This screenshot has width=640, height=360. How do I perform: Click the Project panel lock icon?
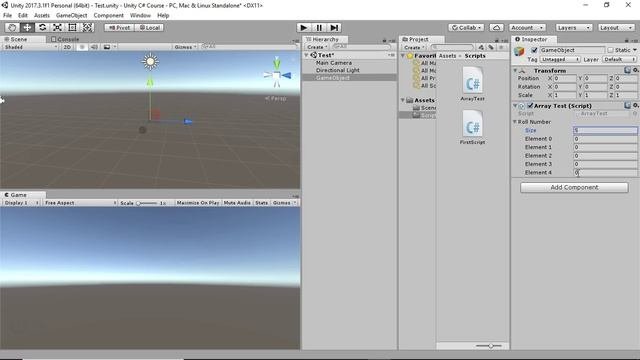[496, 40]
